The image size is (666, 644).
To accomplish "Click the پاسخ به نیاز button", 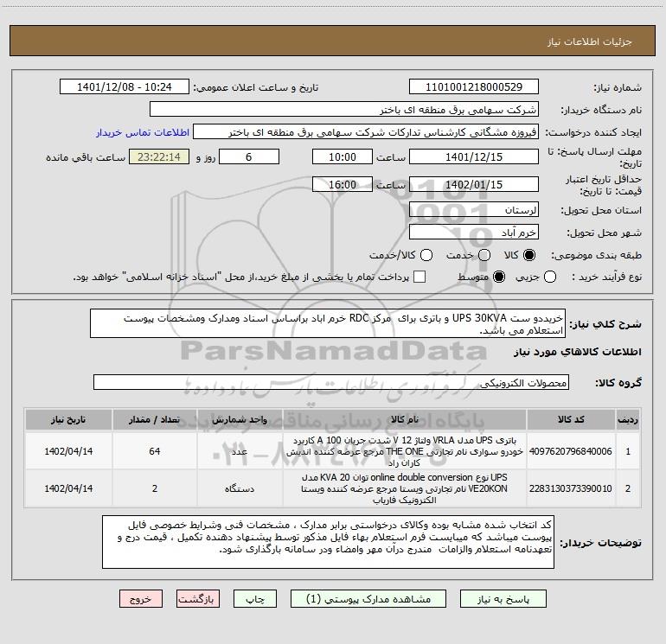I will pyautogui.click(x=503, y=598).
